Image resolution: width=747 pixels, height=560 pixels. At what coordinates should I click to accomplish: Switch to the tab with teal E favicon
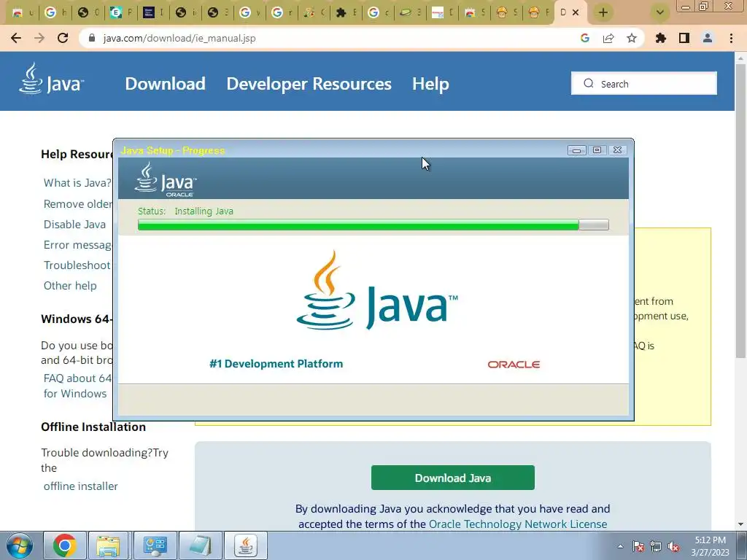tap(115, 12)
